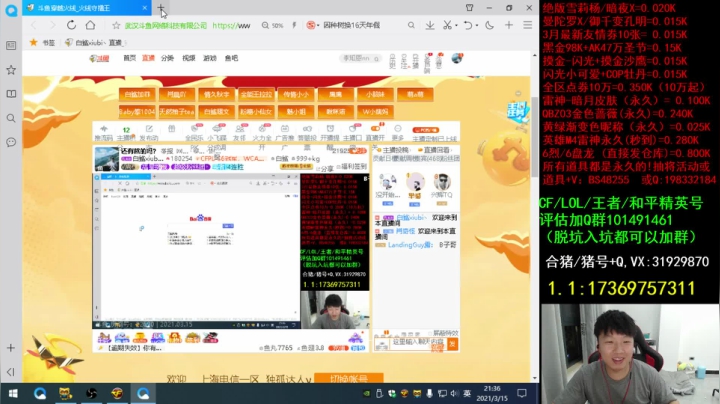Image resolution: width=720 pixels, height=404 pixels.
Task: Click the chat input field
Action: (x=417, y=342)
